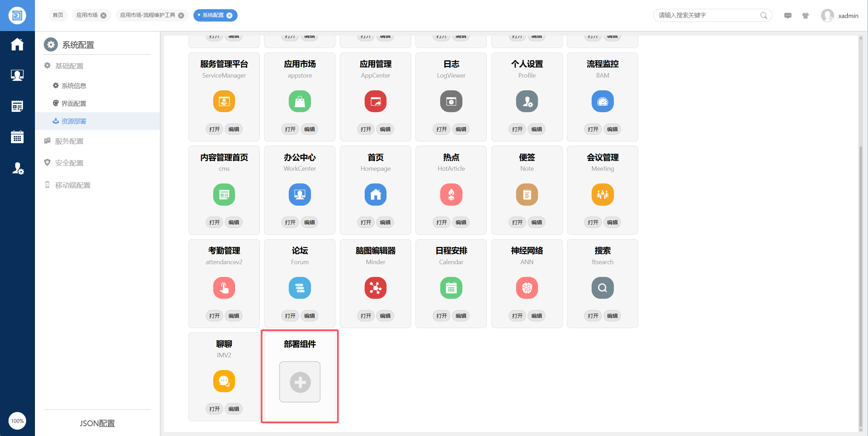Click the HotArticle flame icon
The image size is (868, 436).
pos(451,194)
